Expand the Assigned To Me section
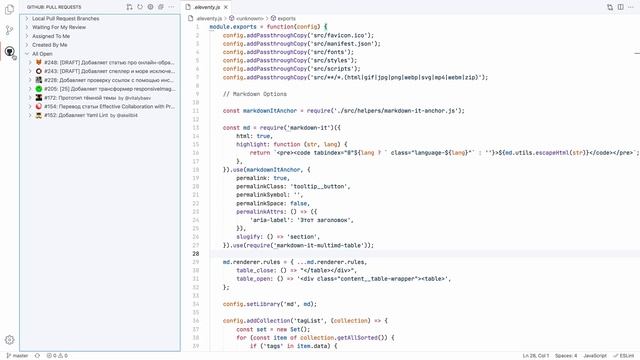This screenshot has height=360, width=640. click(27, 36)
